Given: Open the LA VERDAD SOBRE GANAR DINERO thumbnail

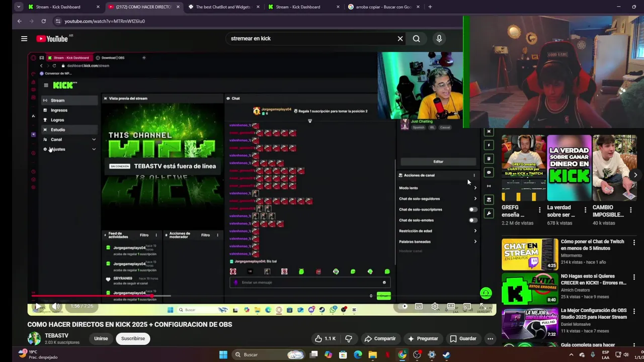Looking at the screenshot, I should [x=570, y=168].
